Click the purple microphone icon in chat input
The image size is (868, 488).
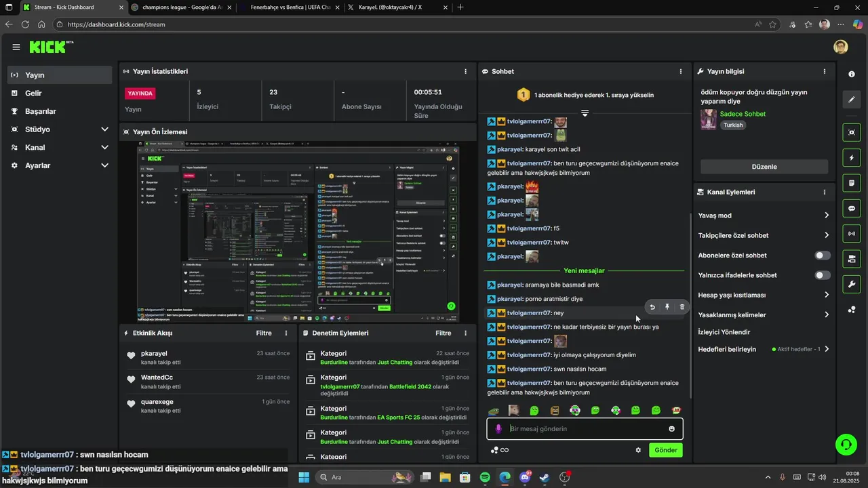pyautogui.click(x=498, y=429)
